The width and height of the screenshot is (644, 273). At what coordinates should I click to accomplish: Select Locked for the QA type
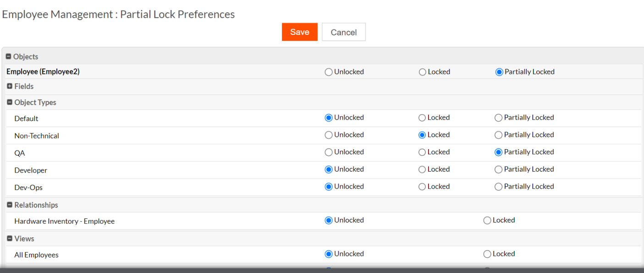pyautogui.click(x=422, y=152)
